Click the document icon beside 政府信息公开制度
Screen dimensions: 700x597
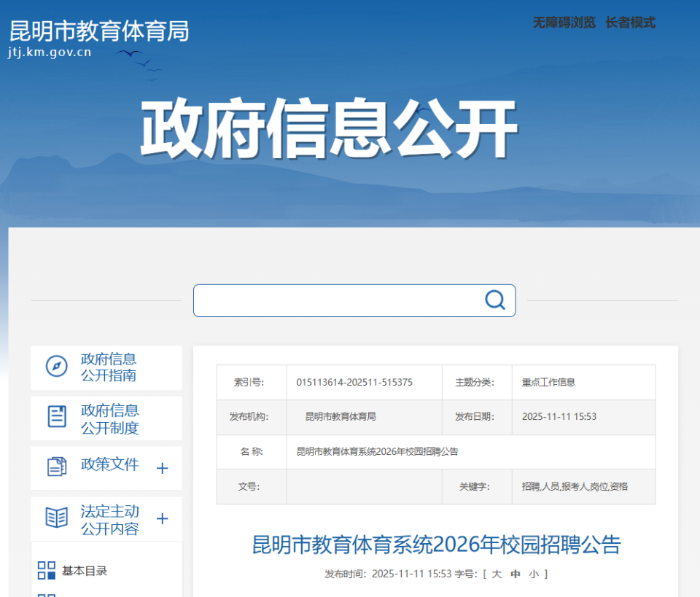[56, 416]
